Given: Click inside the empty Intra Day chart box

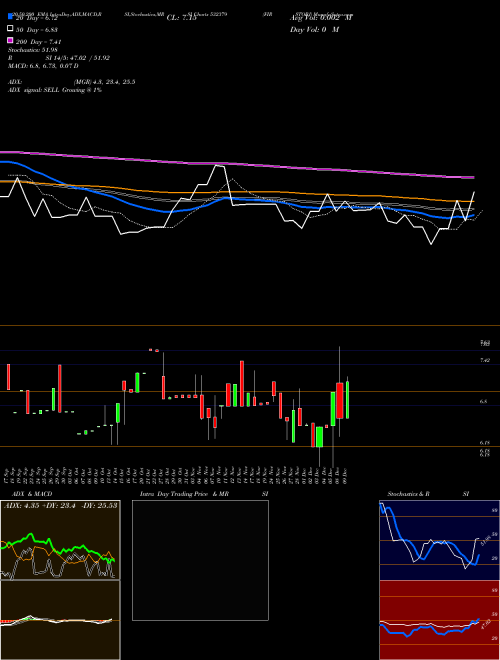Looking at the screenshot, I should 200,560.
